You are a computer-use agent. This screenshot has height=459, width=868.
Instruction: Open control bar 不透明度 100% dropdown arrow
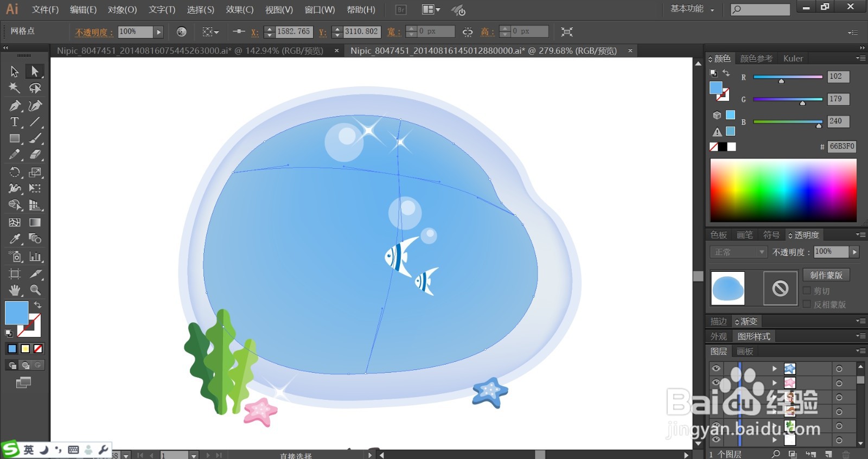click(158, 32)
